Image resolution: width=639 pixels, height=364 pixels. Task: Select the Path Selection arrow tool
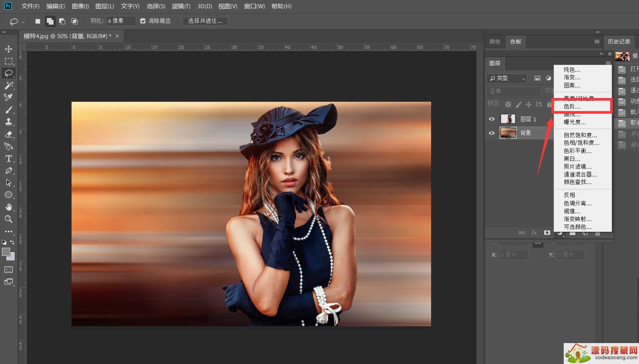pyautogui.click(x=9, y=183)
